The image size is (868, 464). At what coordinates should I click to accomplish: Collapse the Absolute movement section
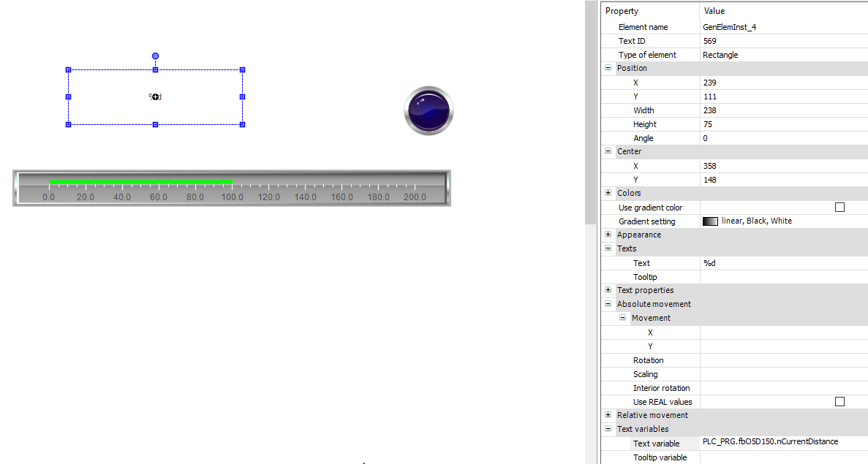(x=608, y=304)
